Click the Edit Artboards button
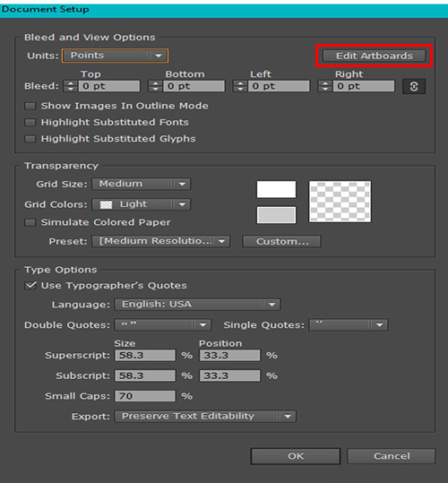448x483 pixels. [375, 56]
